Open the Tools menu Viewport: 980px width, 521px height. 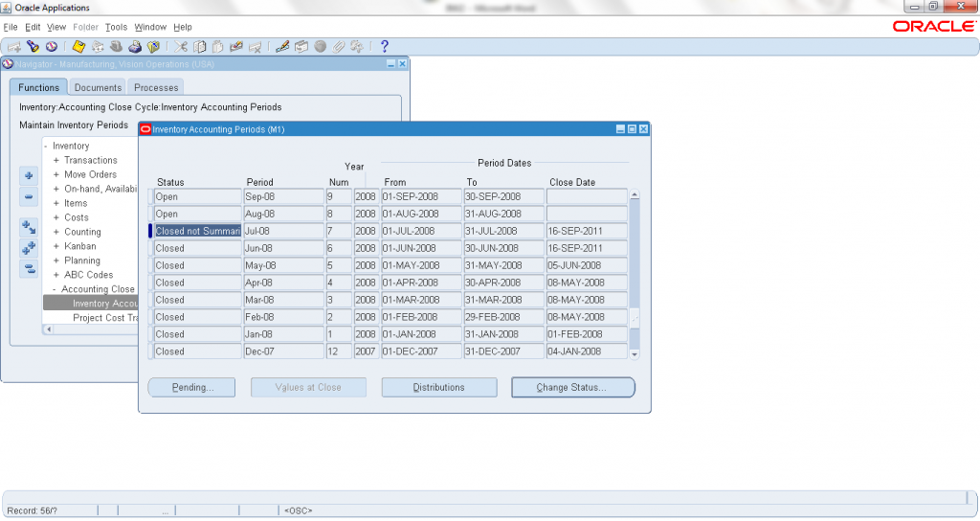tap(116, 28)
